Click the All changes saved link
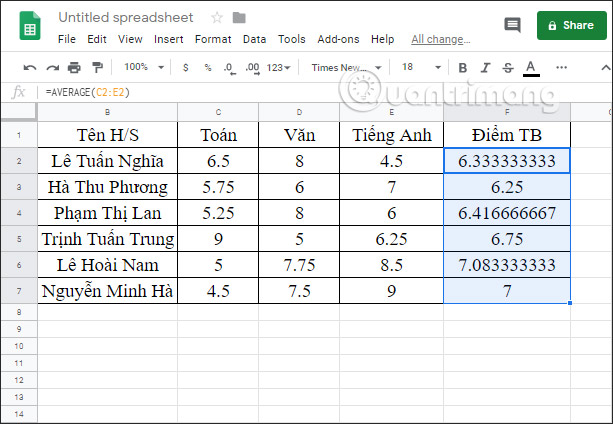 tap(441, 39)
